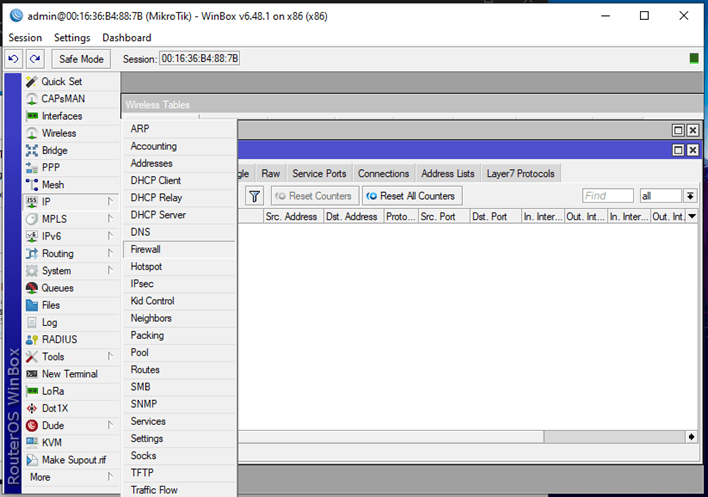Open the CAPsMAN sidebar icon
The width and height of the screenshot is (708, 497).
(32, 99)
